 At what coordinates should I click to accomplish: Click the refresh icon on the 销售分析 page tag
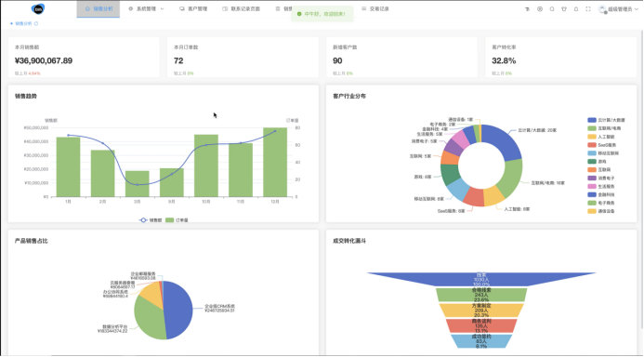tap(36, 24)
